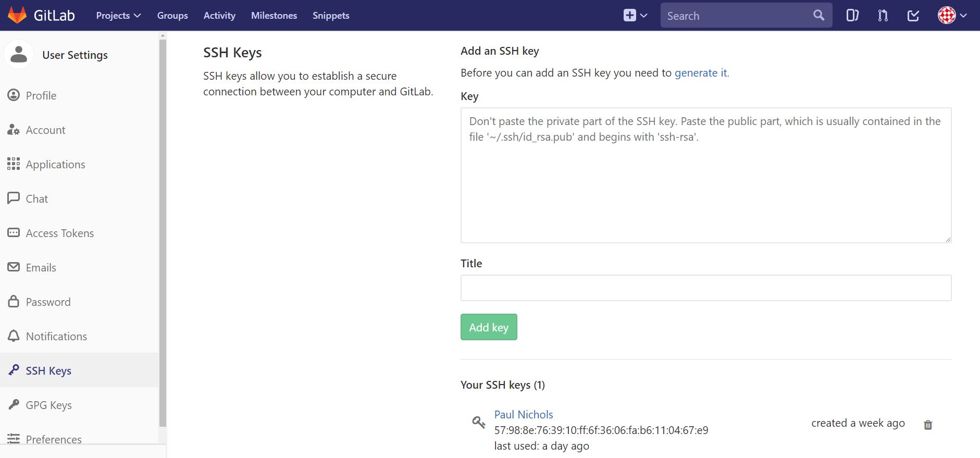Go to the Activity page
Viewport: 980px width, 458px height.
pos(219,16)
